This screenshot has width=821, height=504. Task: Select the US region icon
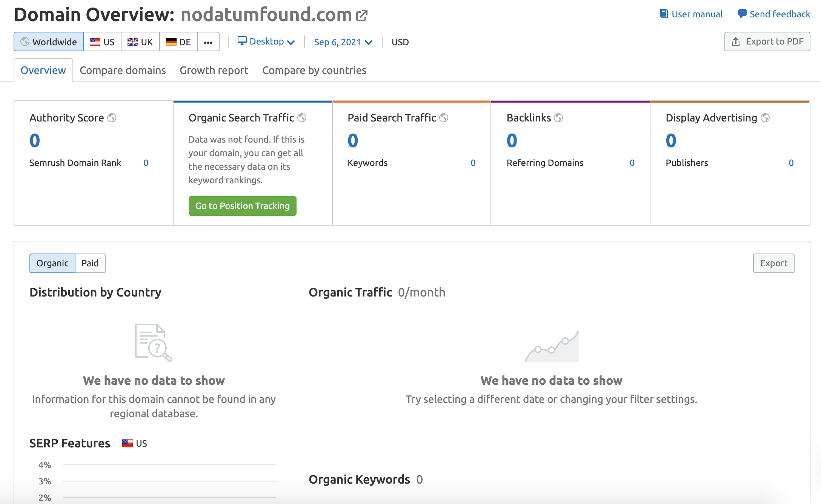click(x=103, y=41)
